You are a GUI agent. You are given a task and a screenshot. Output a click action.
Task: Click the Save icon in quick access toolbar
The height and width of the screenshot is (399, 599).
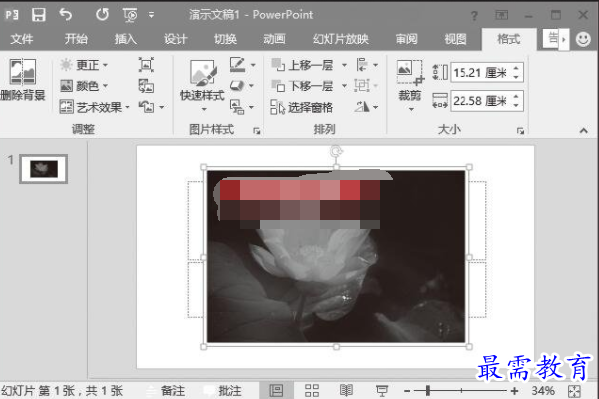(39, 15)
